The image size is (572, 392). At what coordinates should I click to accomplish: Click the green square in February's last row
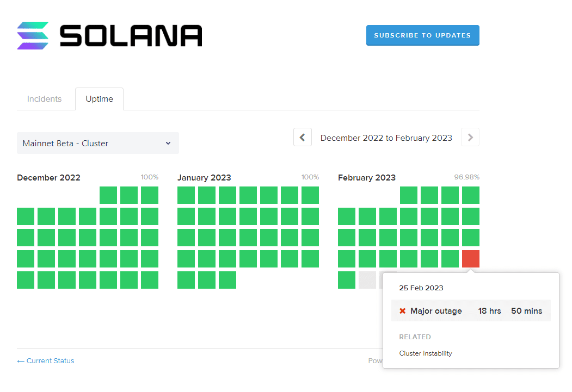(347, 280)
